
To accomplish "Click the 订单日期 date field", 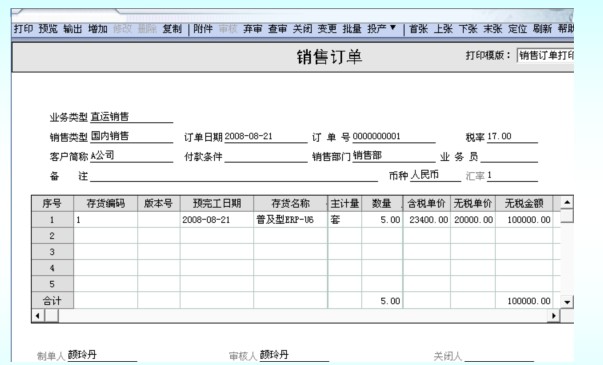I will pos(266,137).
